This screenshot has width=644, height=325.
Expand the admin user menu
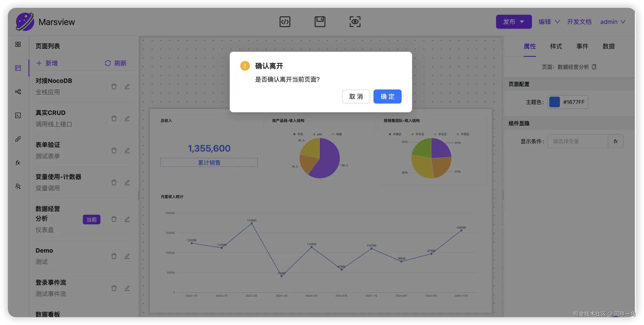[613, 22]
